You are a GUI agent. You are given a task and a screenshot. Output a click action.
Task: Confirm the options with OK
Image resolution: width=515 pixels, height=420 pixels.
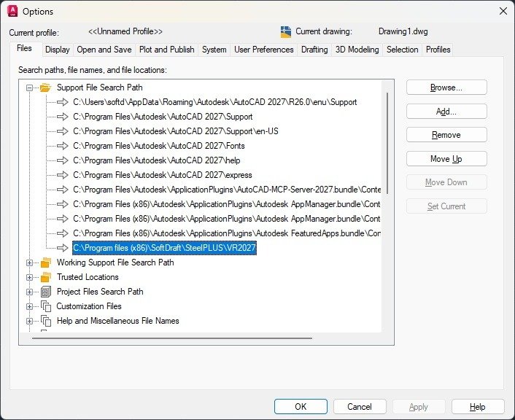[x=301, y=407]
